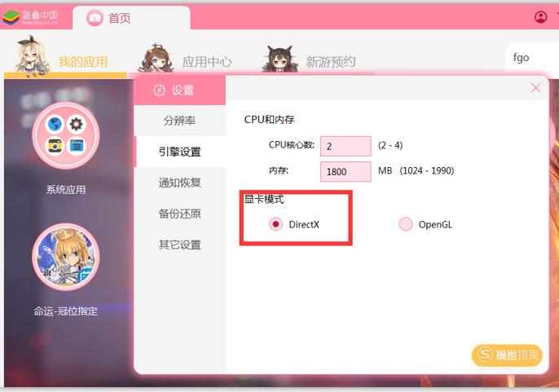Open the 通知恢复 settings section
559x392 pixels.
click(179, 183)
